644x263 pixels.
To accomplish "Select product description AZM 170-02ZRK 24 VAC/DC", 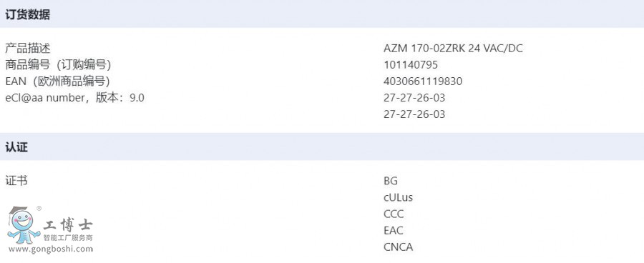I will [x=453, y=49].
